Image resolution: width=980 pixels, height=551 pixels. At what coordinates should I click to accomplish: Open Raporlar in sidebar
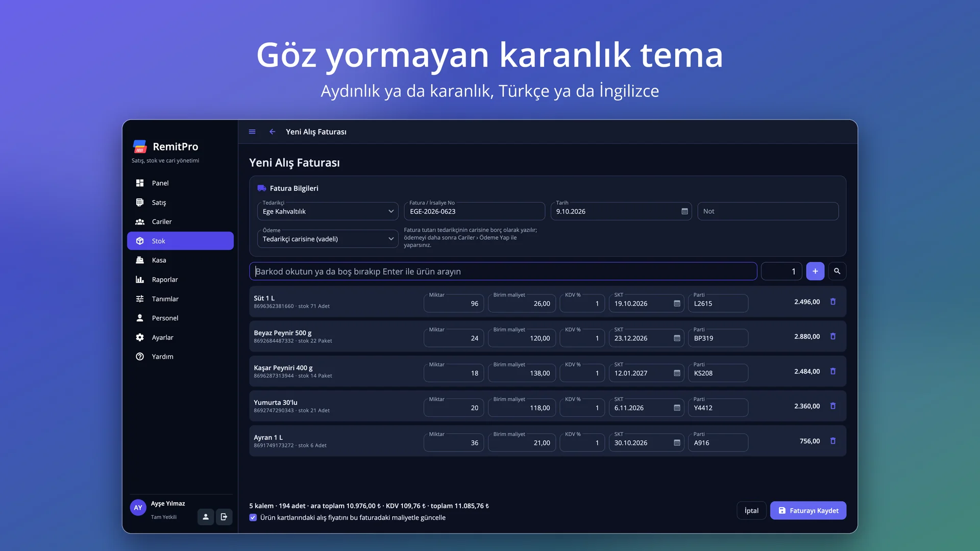pyautogui.click(x=180, y=280)
